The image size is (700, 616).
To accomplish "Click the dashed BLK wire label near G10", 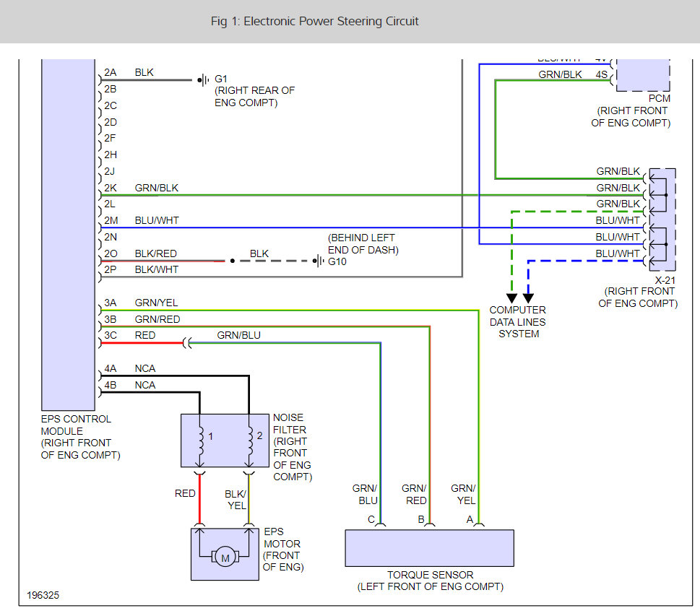I will pyautogui.click(x=259, y=253).
